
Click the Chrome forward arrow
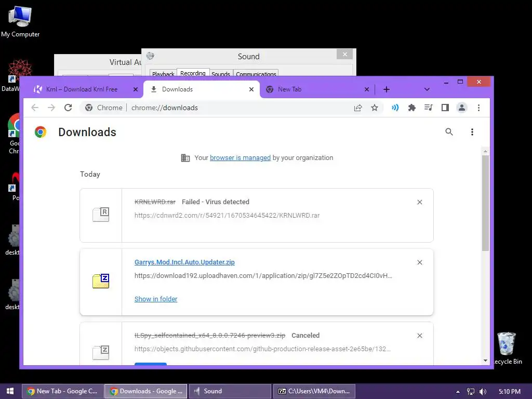(51, 108)
